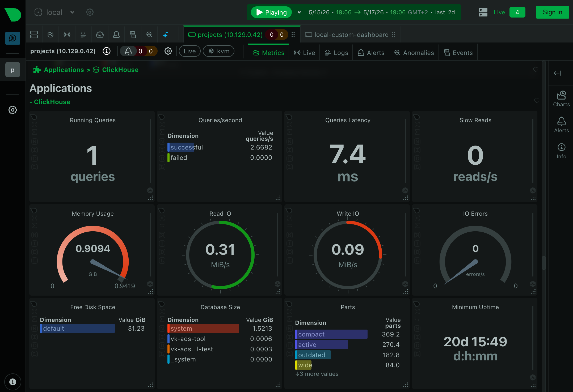Open settings gear in left sidebar
Screen dimensions: 573x392
(13, 110)
